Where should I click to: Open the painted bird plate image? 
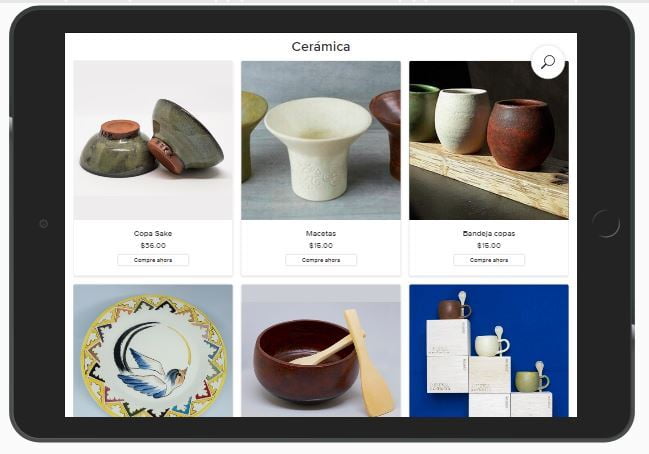[x=153, y=351]
